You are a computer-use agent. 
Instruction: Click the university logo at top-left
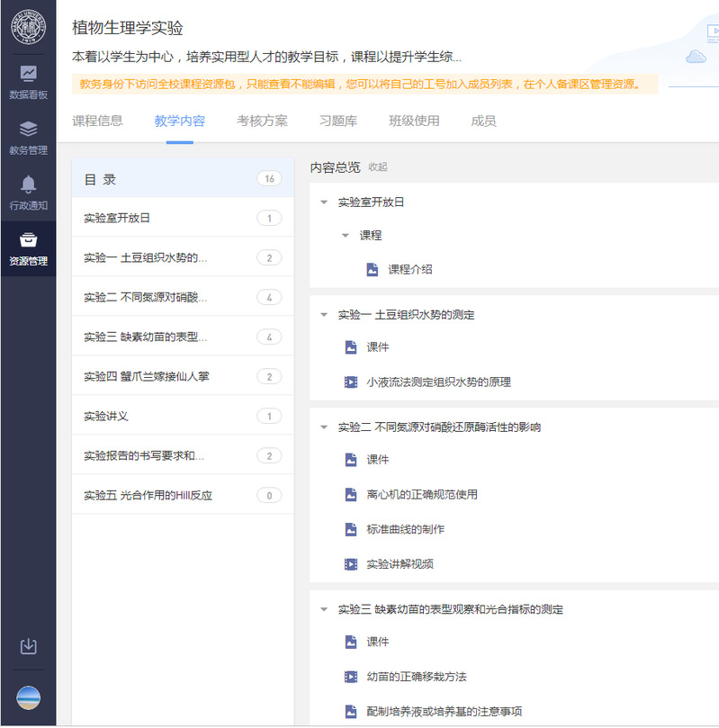(x=28, y=28)
